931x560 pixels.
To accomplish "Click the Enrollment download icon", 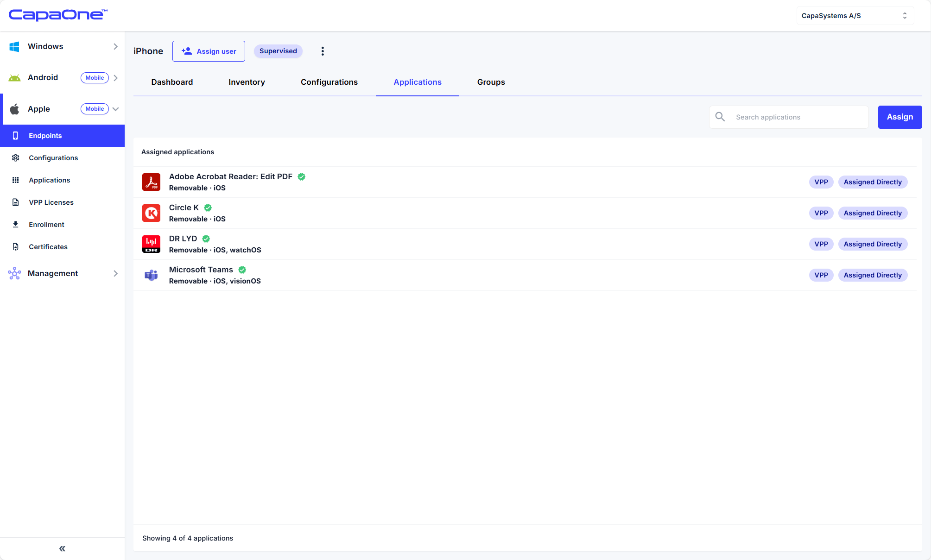I will (15, 225).
